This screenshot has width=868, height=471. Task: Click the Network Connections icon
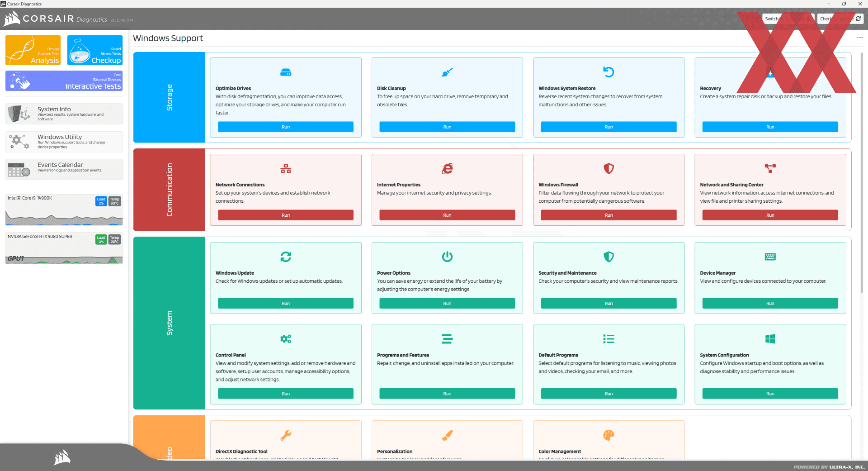coord(286,169)
